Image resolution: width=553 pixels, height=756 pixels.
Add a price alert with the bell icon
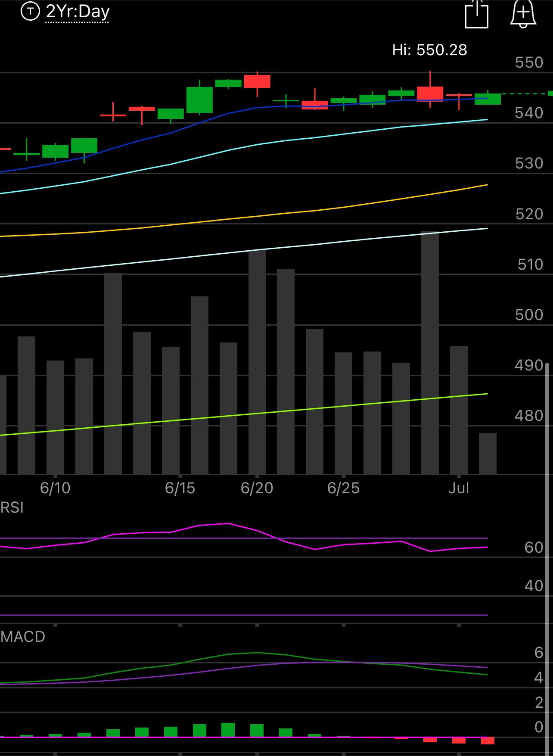click(523, 14)
